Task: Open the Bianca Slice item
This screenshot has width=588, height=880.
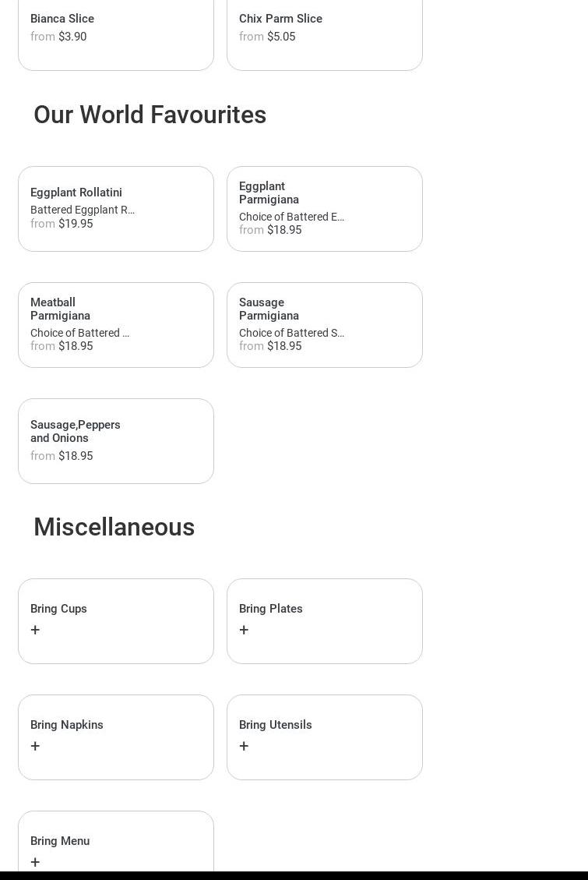Action: [x=116, y=31]
